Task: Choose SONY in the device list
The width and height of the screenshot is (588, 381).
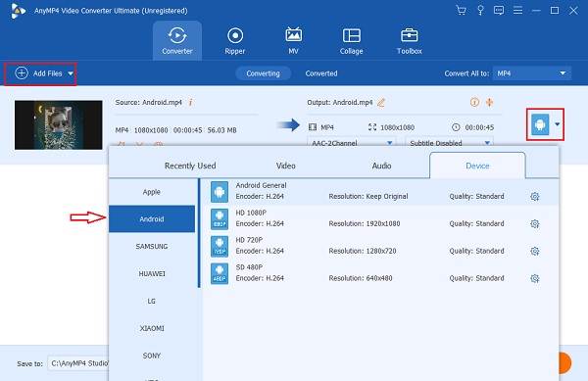Action: click(152, 356)
